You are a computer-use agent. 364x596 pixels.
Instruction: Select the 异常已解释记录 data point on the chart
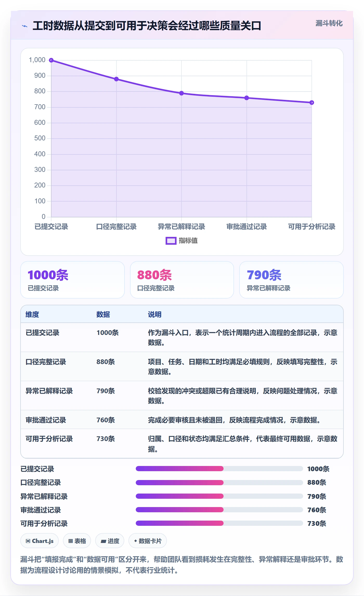click(181, 93)
